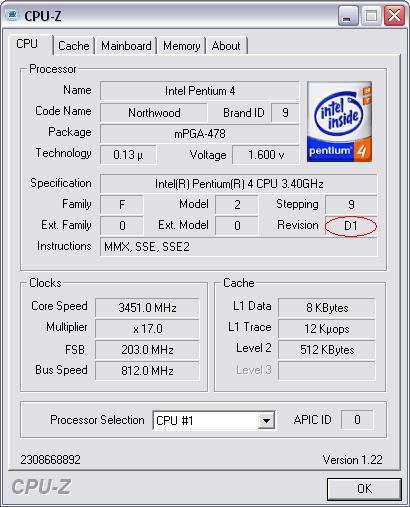The height and width of the screenshot is (507, 410).
Task: Go to the Memory tab
Action: click(181, 46)
